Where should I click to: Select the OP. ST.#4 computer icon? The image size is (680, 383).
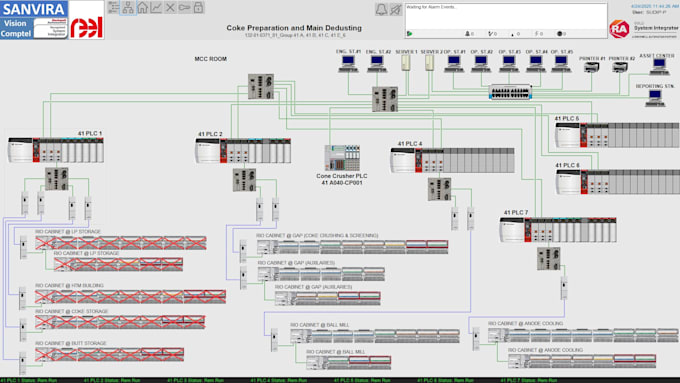(536, 63)
